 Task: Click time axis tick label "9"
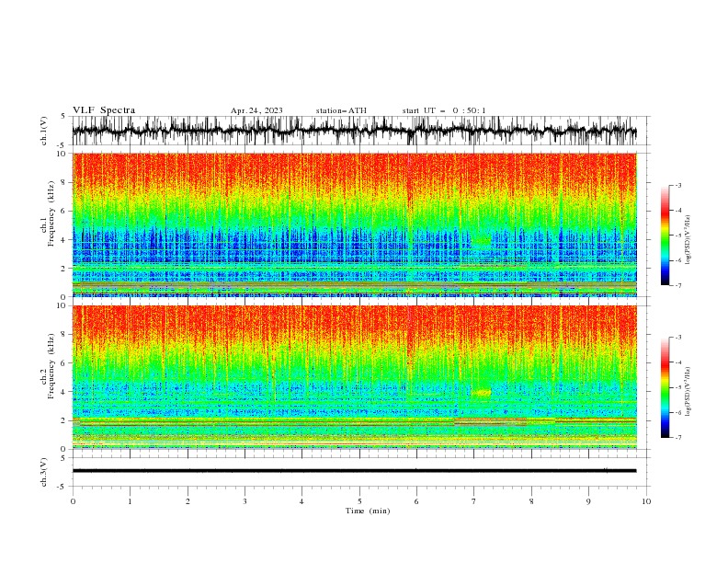coord(588,501)
